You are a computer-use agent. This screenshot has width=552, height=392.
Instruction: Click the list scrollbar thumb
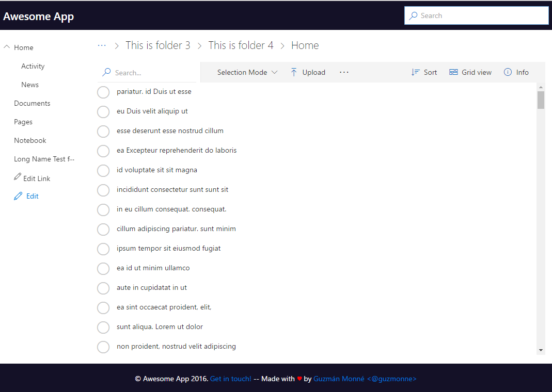click(x=541, y=100)
